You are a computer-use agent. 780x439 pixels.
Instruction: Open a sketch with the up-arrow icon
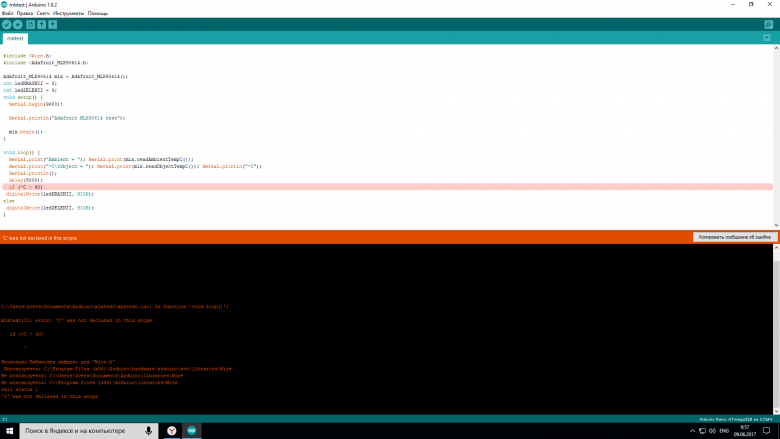point(41,24)
